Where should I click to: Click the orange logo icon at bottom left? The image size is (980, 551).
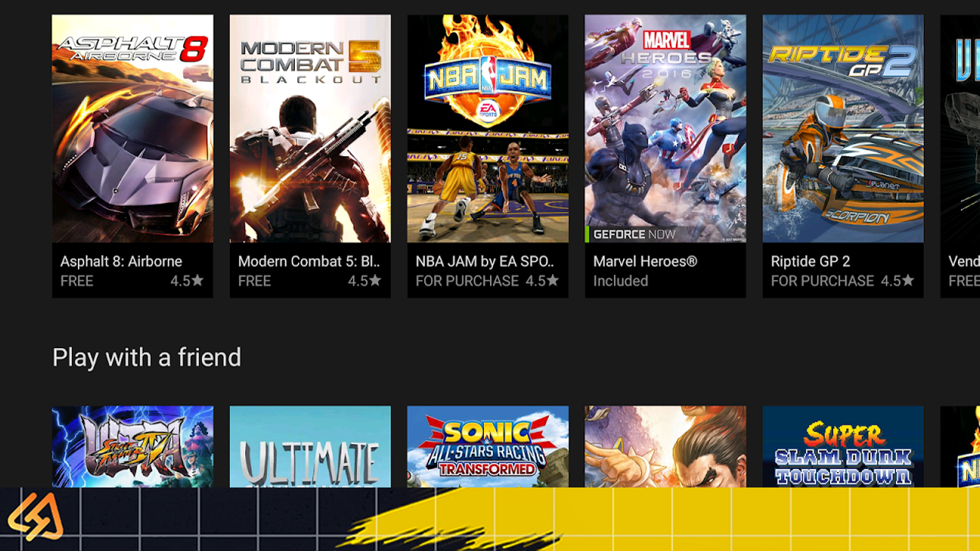(x=35, y=517)
